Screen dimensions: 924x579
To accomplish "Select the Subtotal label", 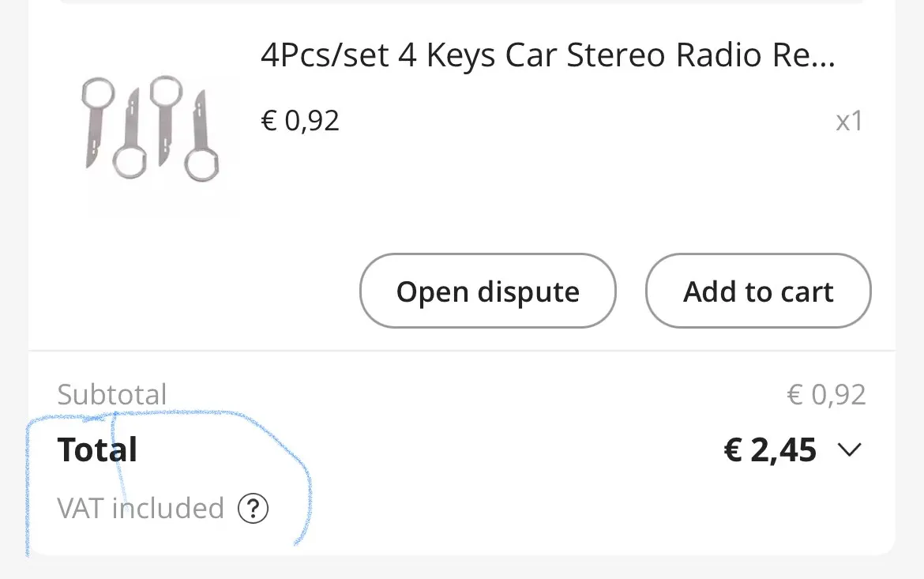I will (x=112, y=394).
